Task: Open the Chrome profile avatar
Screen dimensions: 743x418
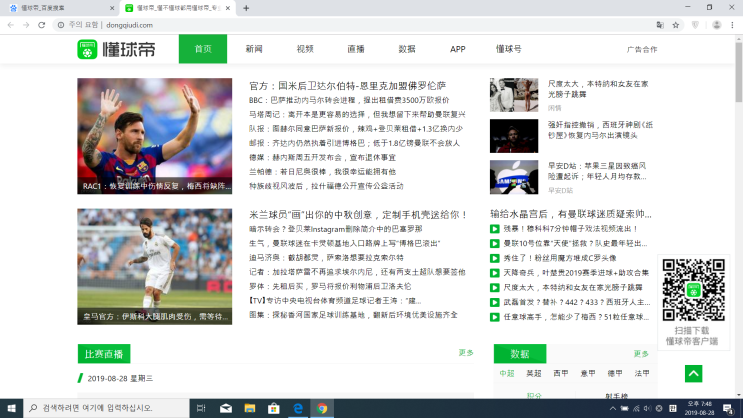Action: point(716,25)
